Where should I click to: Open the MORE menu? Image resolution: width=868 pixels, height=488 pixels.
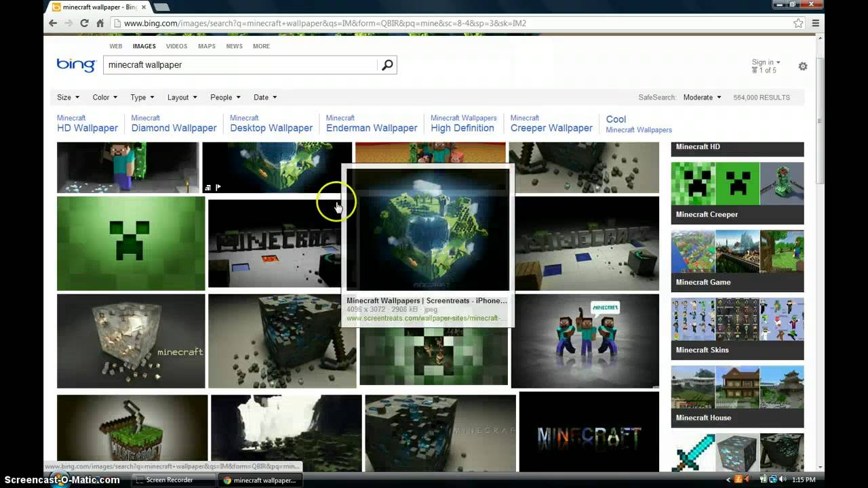(261, 46)
